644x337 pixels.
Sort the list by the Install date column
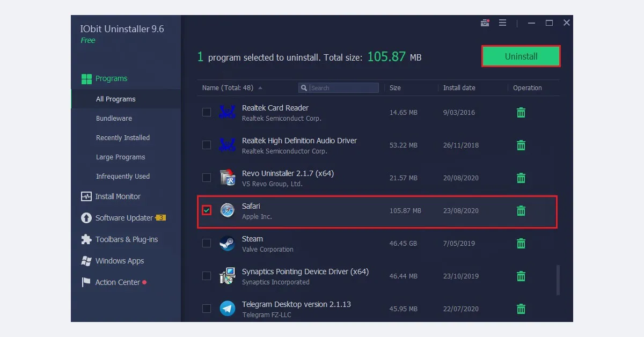pos(459,88)
